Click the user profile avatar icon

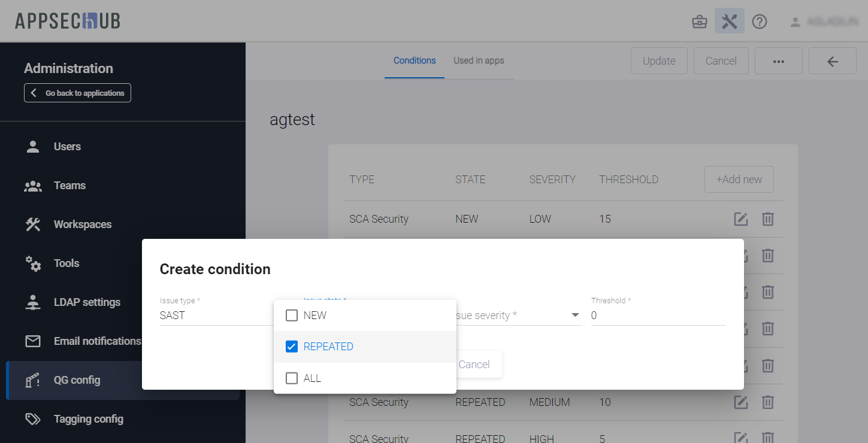(x=795, y=22)
